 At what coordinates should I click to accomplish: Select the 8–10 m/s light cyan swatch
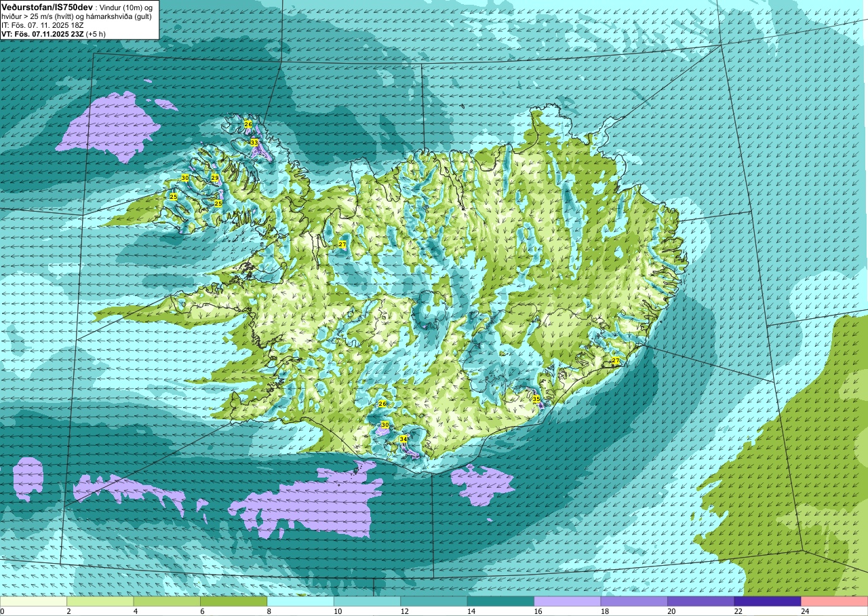300,602
